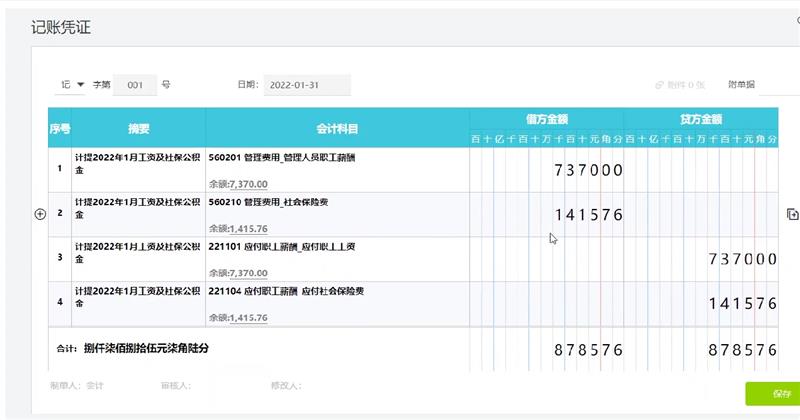Image resolution: width=800 pixels, height=420 pixels.
Task: Click credit amount 141576 in row 4
Action: tap(742, 304)
